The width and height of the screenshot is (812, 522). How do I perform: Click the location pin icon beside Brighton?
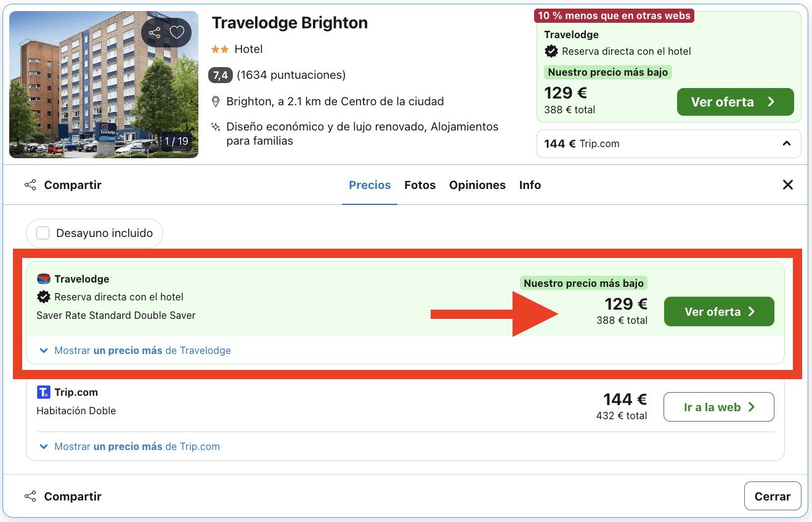pos(216,102)
